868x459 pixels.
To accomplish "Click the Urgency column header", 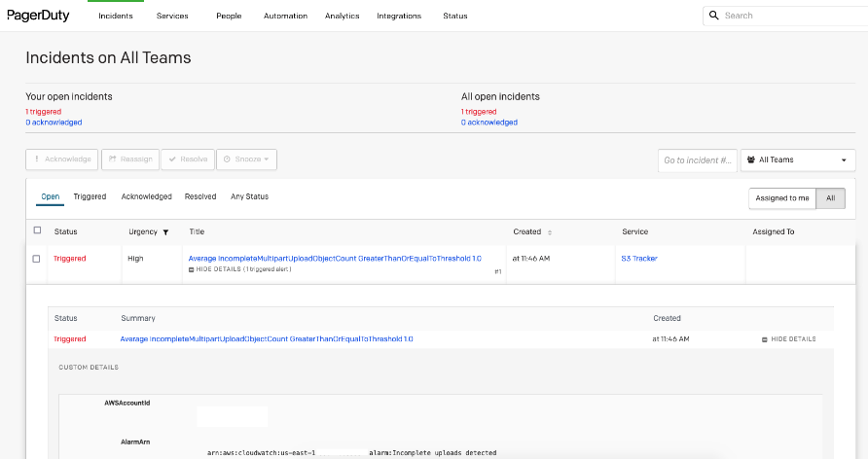I will click(143, 231).
